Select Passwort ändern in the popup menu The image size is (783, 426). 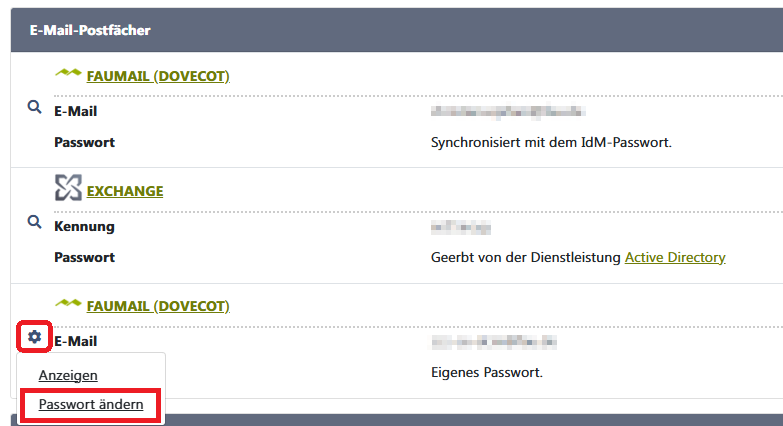coord(91,405)
